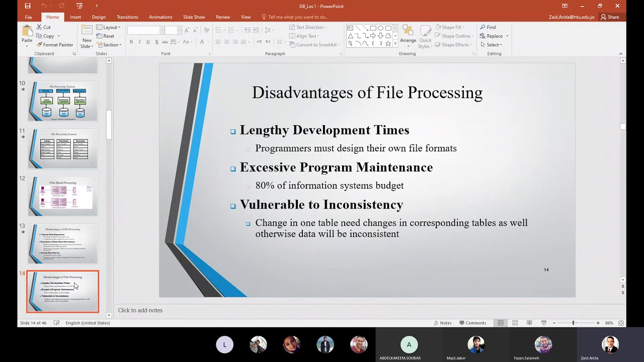Click the Cut command
Viewport: 644px width, 362px height.
[44, 27]
